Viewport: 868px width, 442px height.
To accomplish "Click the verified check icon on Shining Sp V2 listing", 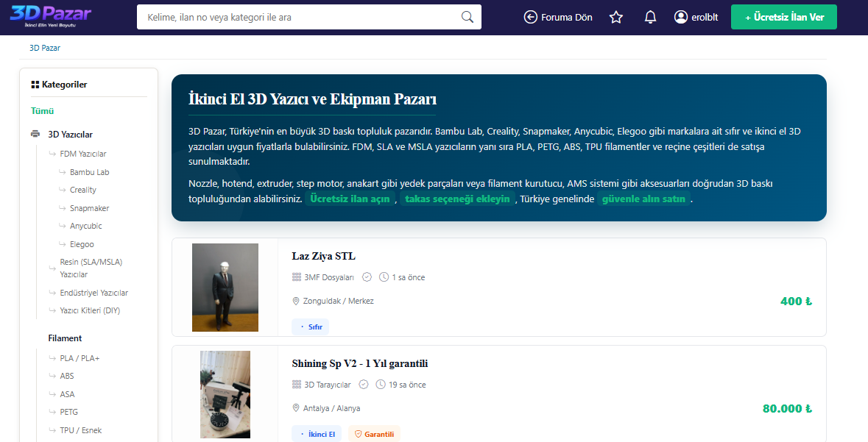I will click(364, 384).
